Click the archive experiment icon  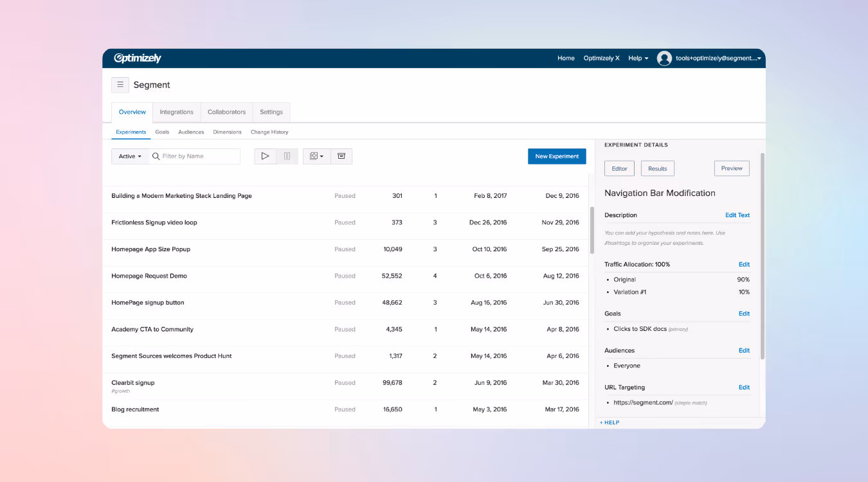click(x=341, y=156)
